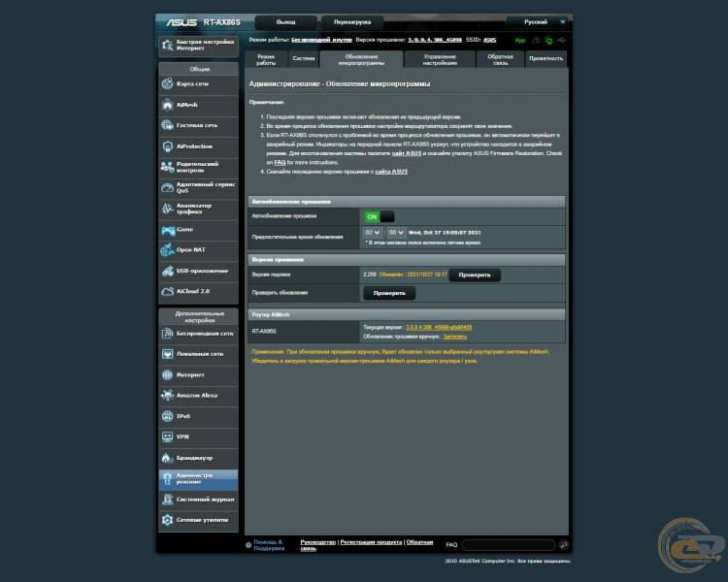Open Quick Internet Setup (Быстрая настройка Интернет)
728x582 pixels.
[x=198, y=46]
